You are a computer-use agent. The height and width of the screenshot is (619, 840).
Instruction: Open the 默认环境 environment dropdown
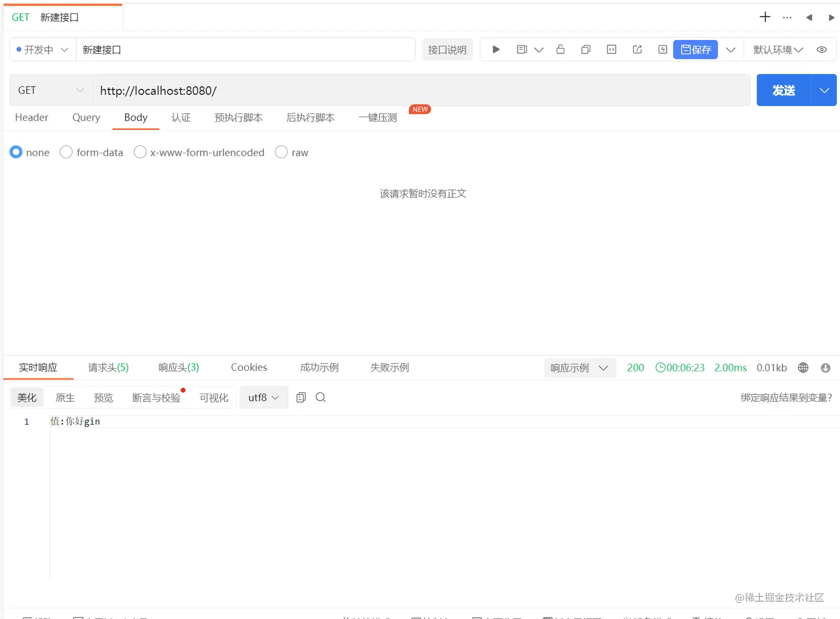click(x=777, y=49)
